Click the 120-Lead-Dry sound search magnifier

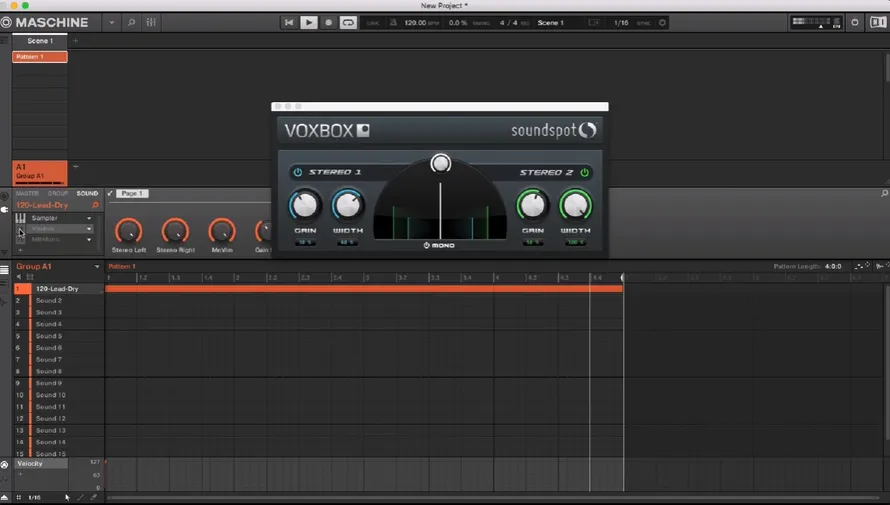point(95,205)
